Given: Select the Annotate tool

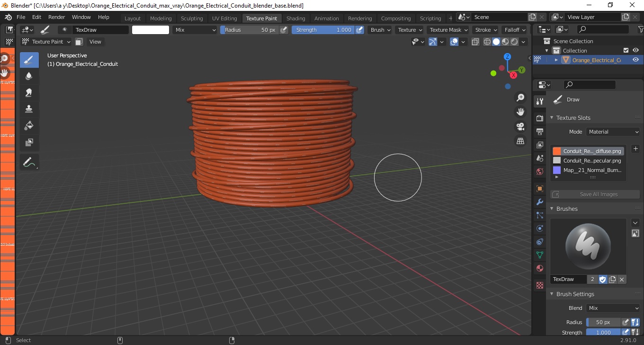Looking at the screenshot, I should [x=29, y=163].
